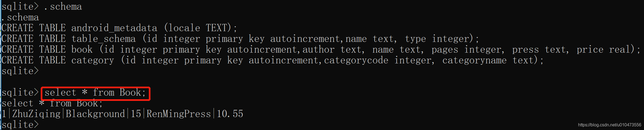The height and width of the screenshot is (130, 644).
Task: Click the blog.csdn.net watermark link
Action: (x=609, y=125)
